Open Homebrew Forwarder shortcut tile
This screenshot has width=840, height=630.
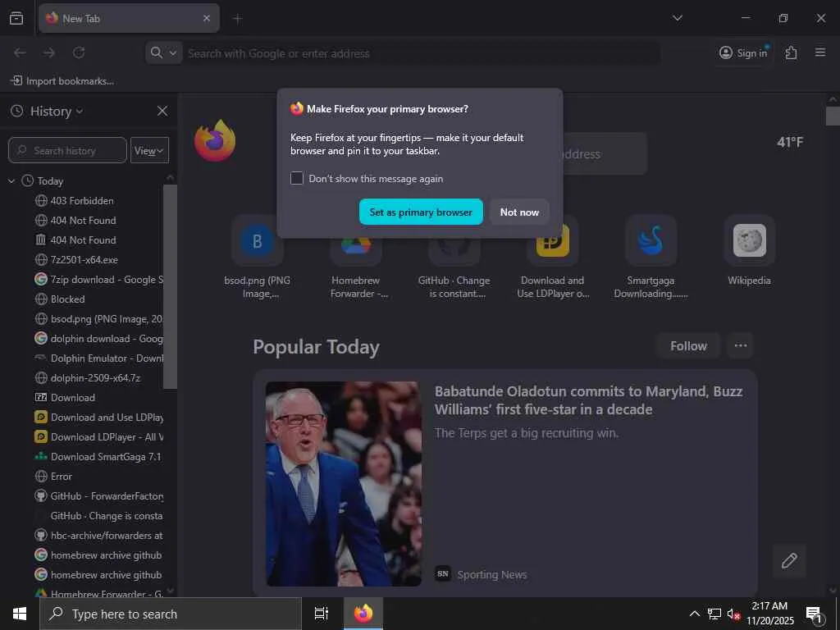[x=356, y=258]
